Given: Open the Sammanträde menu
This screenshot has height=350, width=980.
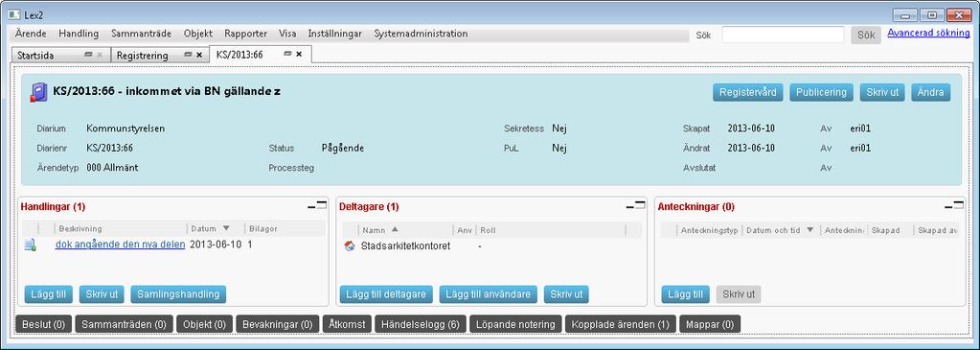Looking at the screenshot, I should pyautogui.click(x=141, y=34).
